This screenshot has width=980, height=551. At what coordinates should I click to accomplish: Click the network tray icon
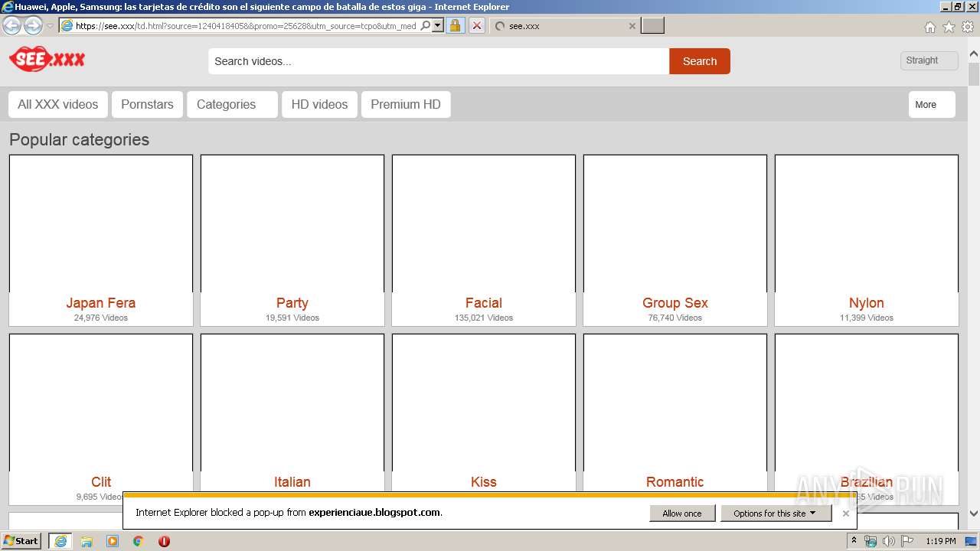pyautogui.click(x=871, y=541)
